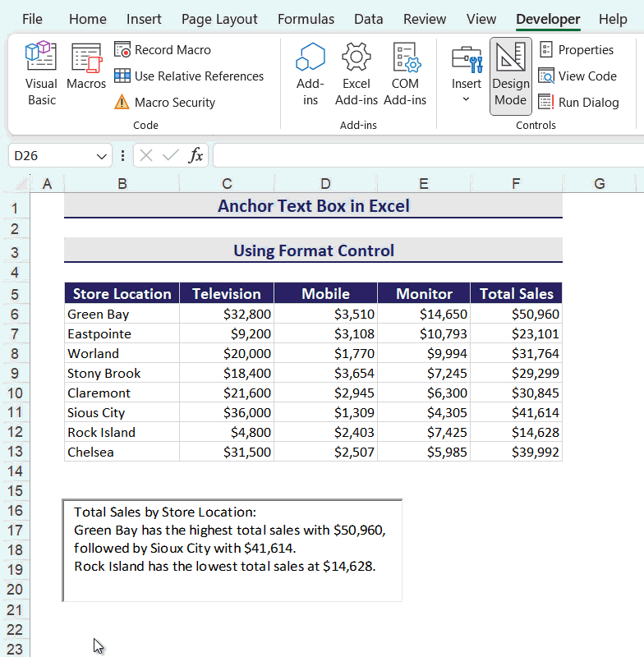Select column F header
The width and height of the screenshot is (644, 657).
click(516, 183)
